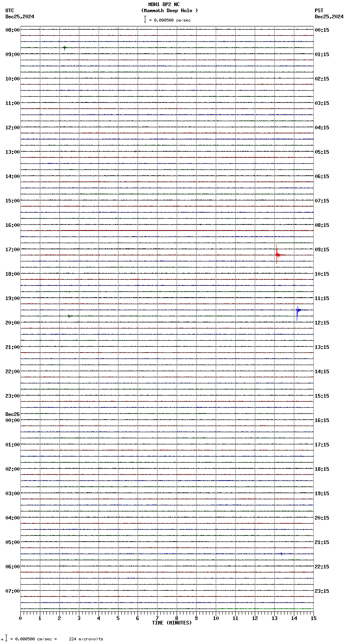Click the 00:15 PST time label

point(322,30)
